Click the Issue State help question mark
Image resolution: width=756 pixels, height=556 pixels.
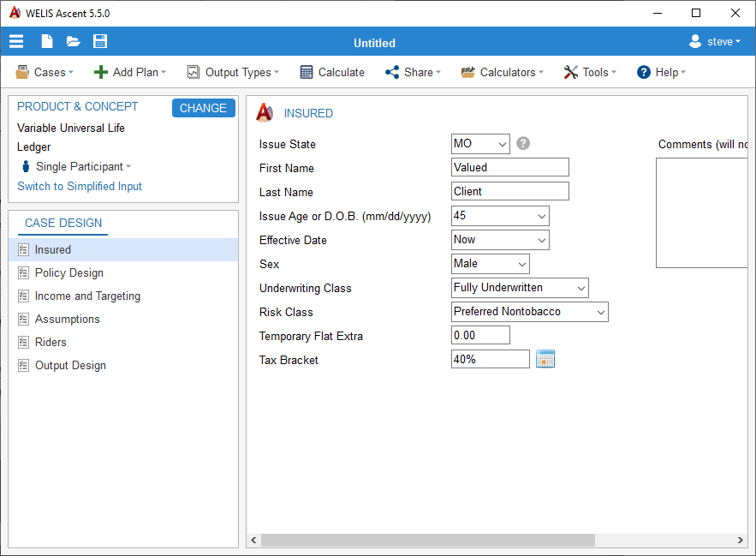[523, 143]
